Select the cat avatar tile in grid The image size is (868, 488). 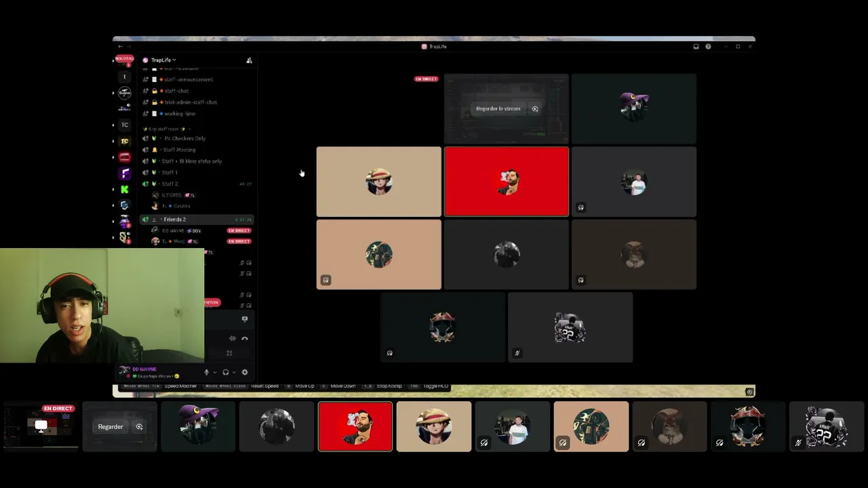pyautogui.click(x=634, y=254)
